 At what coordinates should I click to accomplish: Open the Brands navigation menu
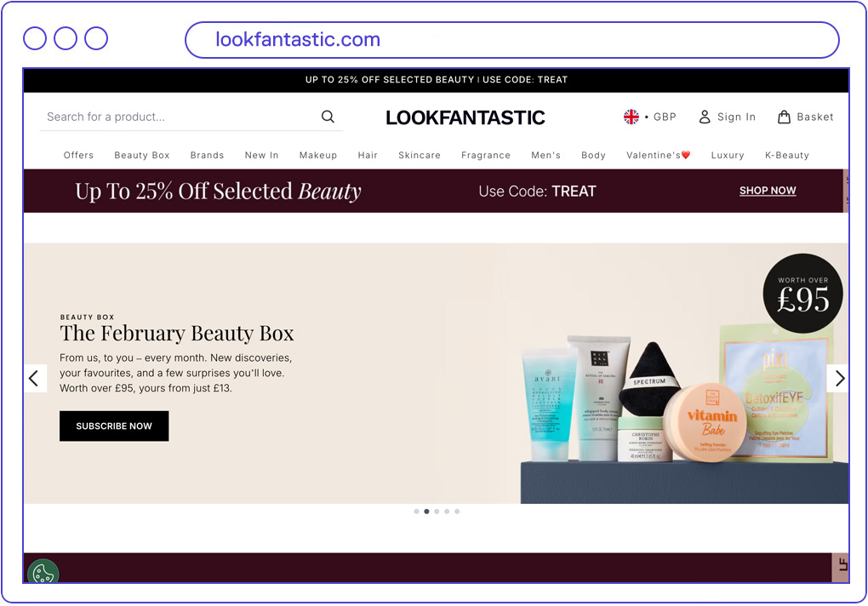click(207, 156)
